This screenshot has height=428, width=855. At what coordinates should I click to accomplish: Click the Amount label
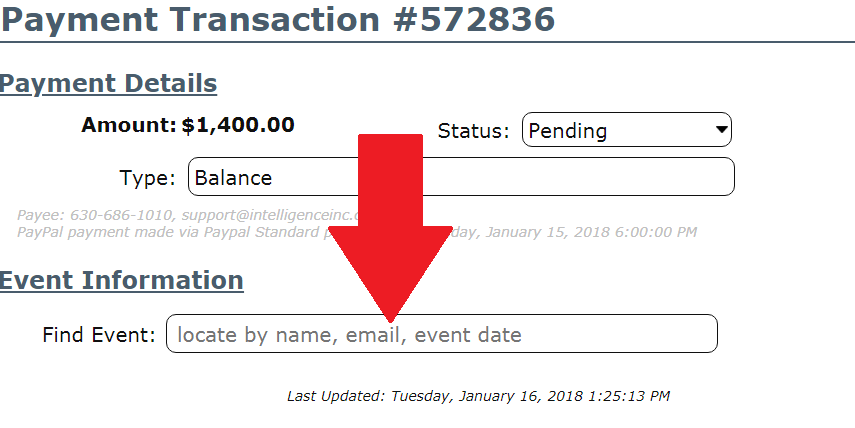(128, 125)
